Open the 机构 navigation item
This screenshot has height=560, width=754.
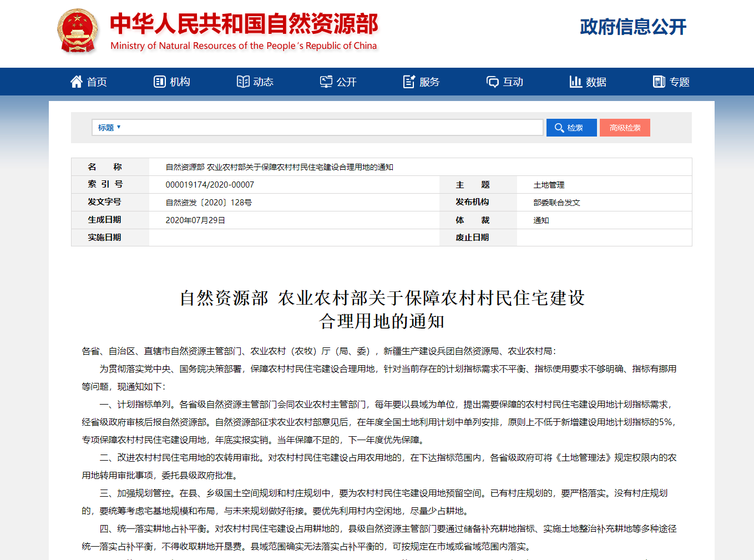[x=171, y=82]
